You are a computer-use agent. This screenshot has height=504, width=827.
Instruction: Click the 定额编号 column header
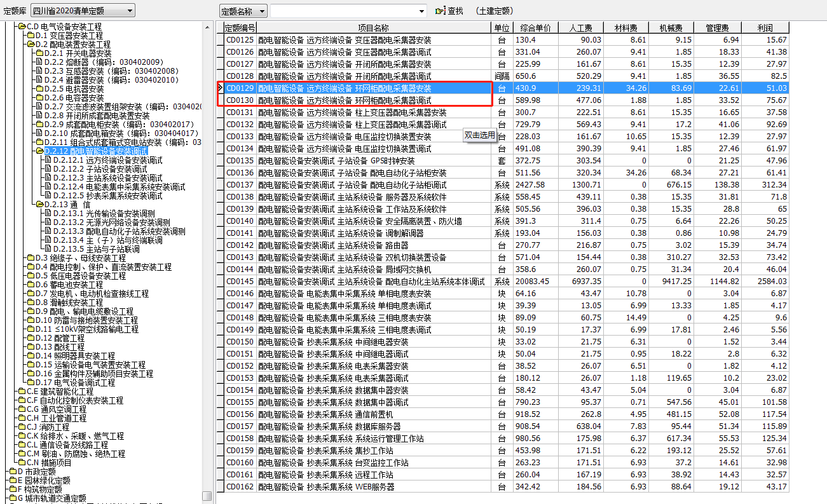pyautogui.click(x=240, y=28)
